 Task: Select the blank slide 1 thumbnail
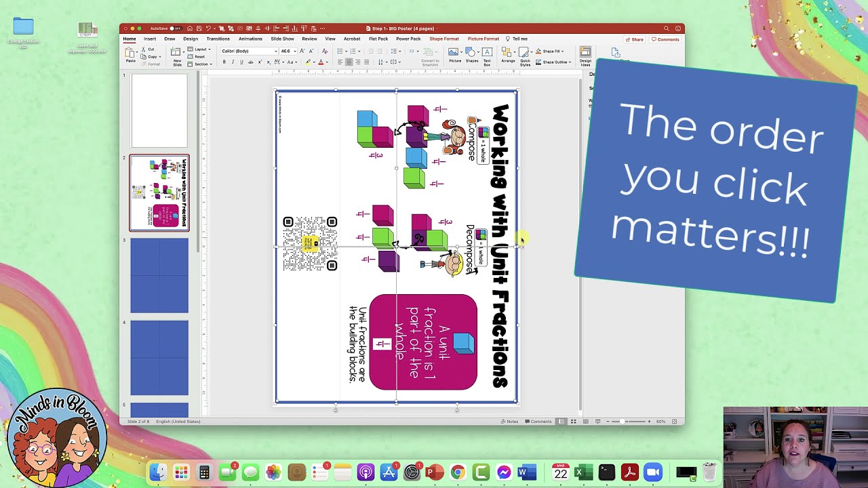coord(159,110)
